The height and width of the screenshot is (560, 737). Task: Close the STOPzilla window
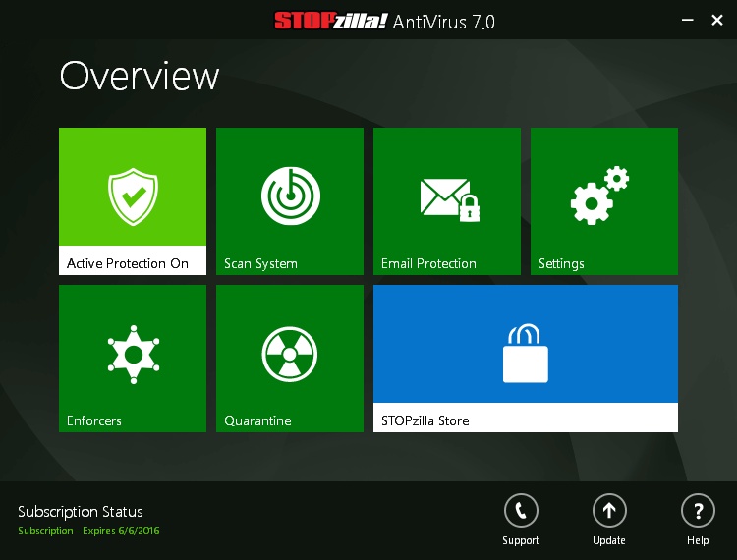(x=717, y=21)
